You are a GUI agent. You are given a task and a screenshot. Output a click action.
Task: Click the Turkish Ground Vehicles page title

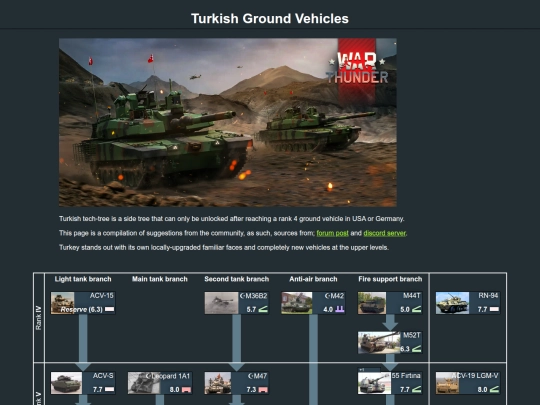pos(270,19)
